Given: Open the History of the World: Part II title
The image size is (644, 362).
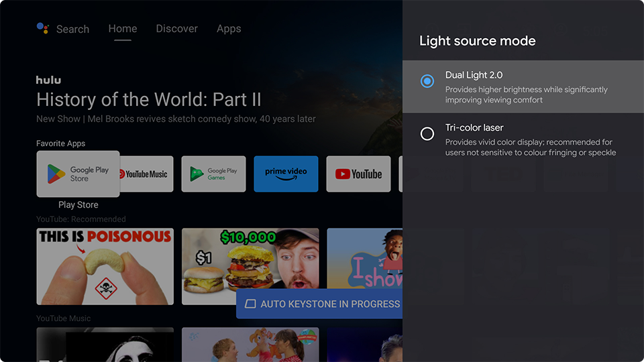Looking at the screenshot, I should coord(149,100).
